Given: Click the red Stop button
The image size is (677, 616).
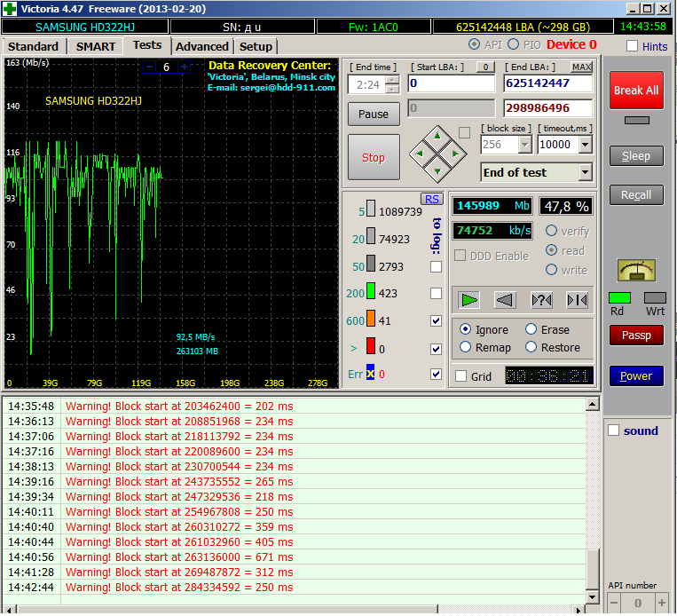Looking at the screenshot, I should pos(374,157).
